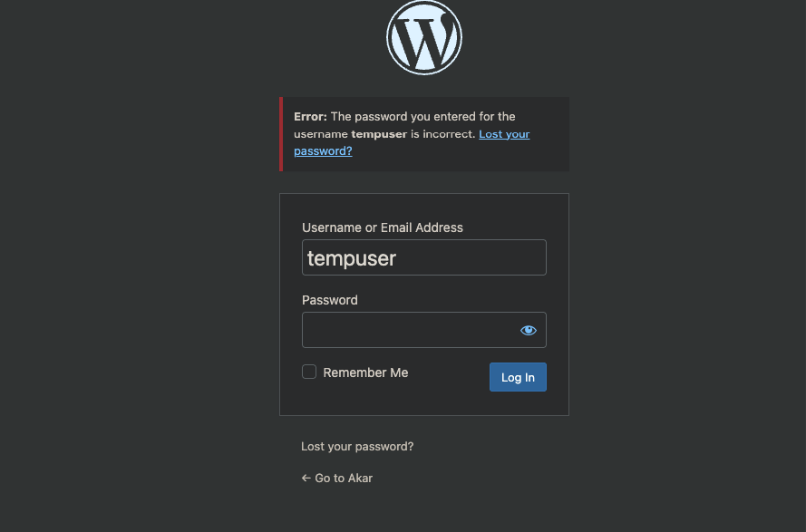
Task: Click the bold Error: text in notice
Action: (310, 117)
